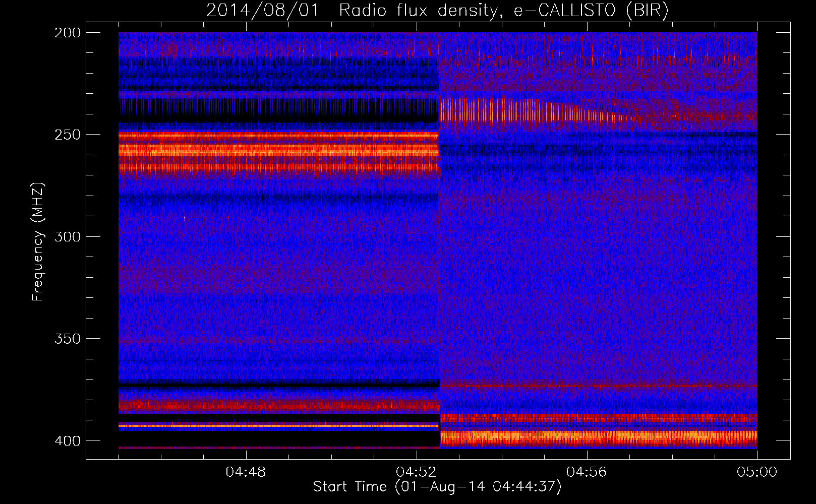
Task: Click the 200 frequency tick label
Action: (x=68, y=33)
